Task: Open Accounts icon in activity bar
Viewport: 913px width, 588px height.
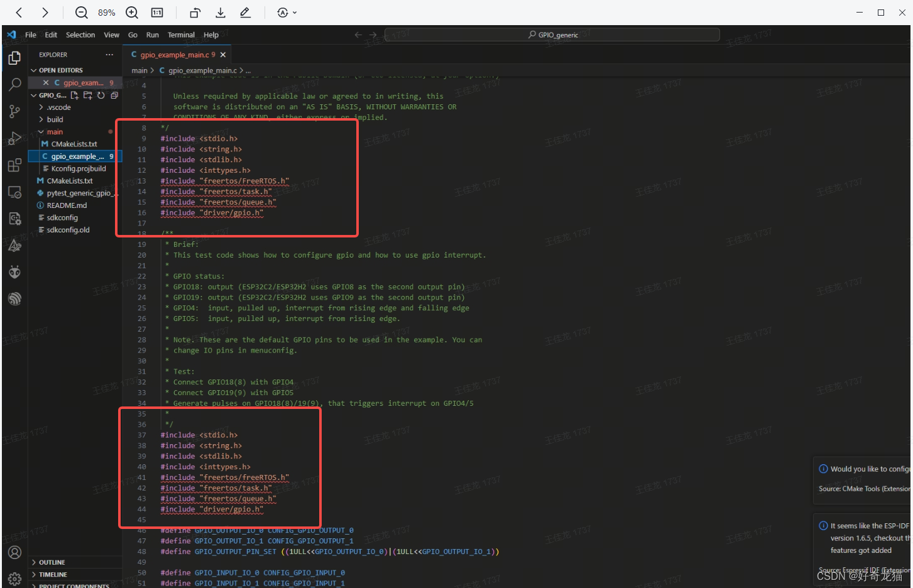Action: (14, 553)
